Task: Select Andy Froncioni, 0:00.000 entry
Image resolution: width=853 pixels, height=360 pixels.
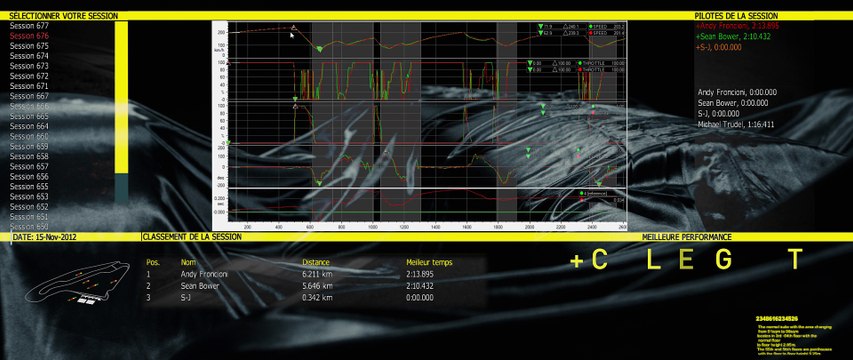Action: click(737, 92)
